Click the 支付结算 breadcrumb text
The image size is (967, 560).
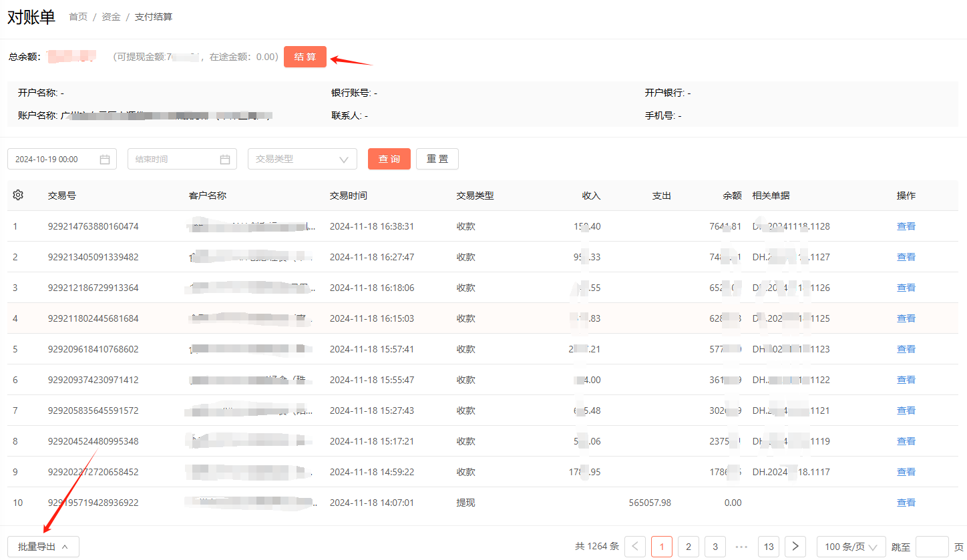[x=154, y=17]
